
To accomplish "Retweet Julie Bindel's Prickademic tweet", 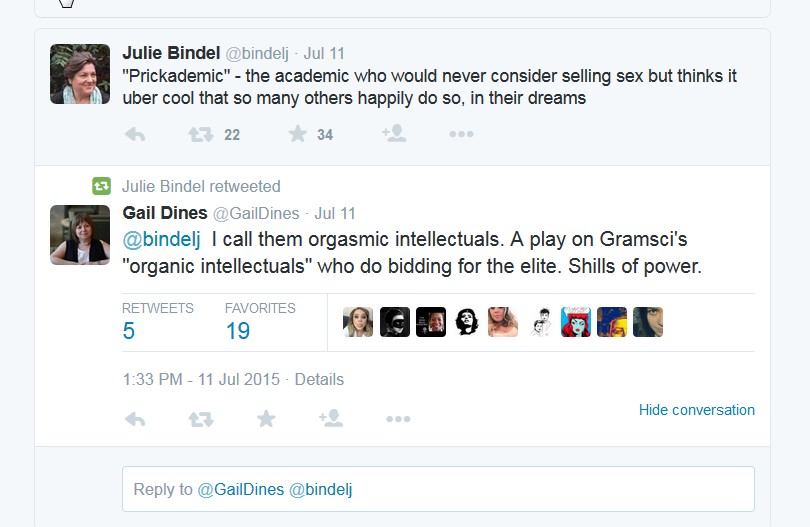I will 201,134.
